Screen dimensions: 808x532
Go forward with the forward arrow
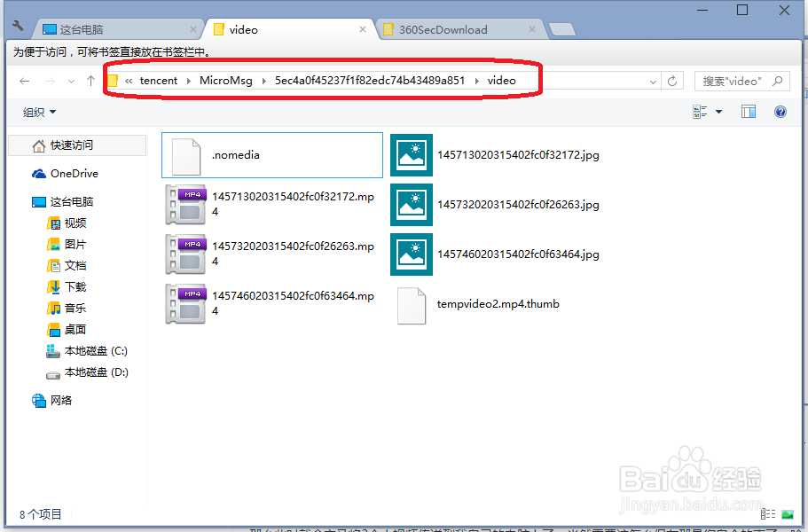point(50,81)
